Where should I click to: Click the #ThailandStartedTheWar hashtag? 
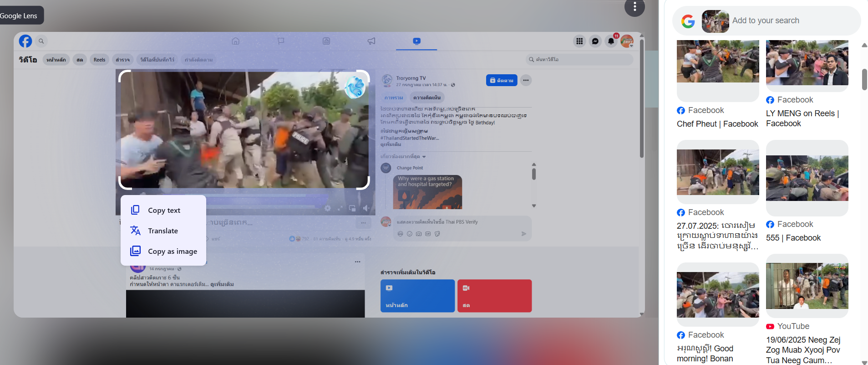(410, 138)
